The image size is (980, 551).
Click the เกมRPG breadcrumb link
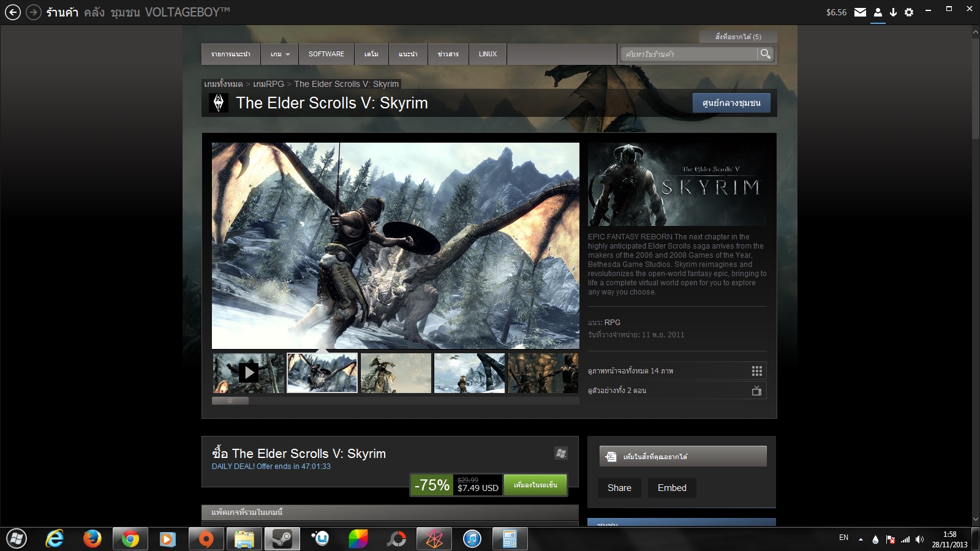coord(268,84)
